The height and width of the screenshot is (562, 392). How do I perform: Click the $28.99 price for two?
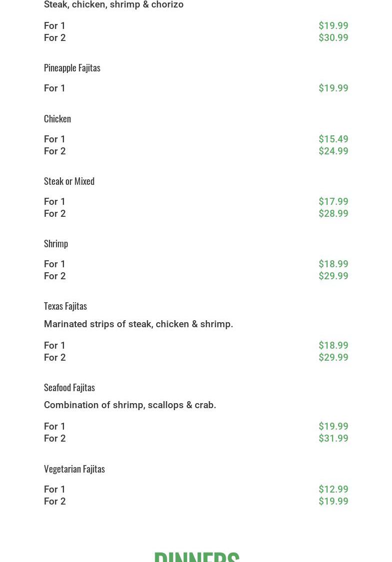tap(333, 214)
